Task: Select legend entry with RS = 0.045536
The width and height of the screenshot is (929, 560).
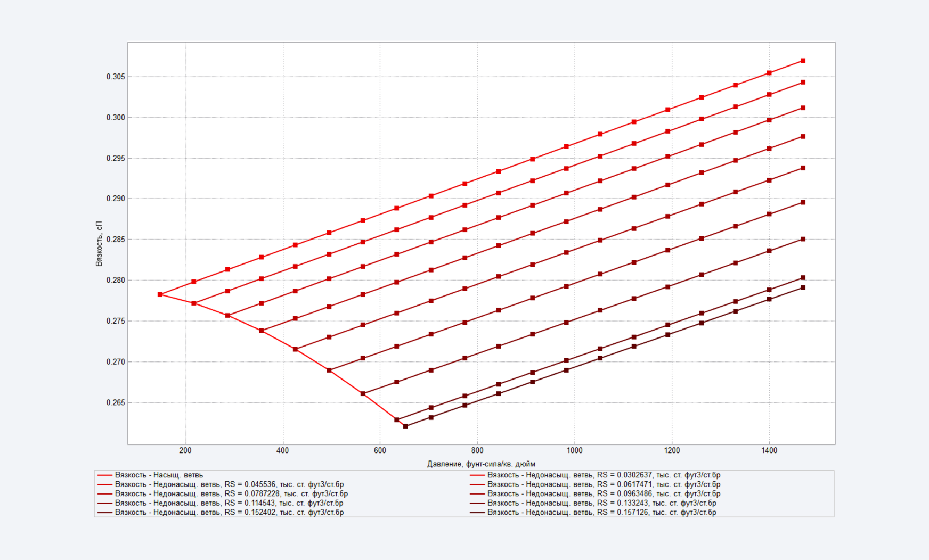Action: tap(221, 484)
